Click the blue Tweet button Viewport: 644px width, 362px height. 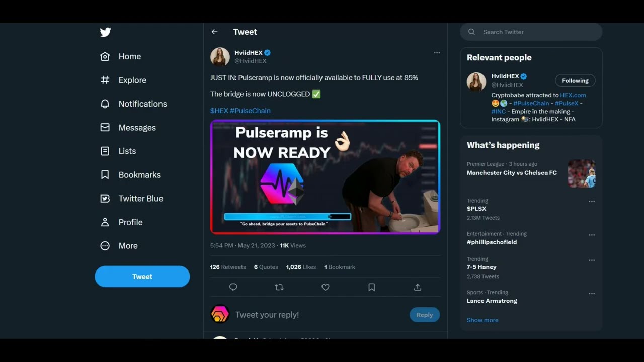142,277
